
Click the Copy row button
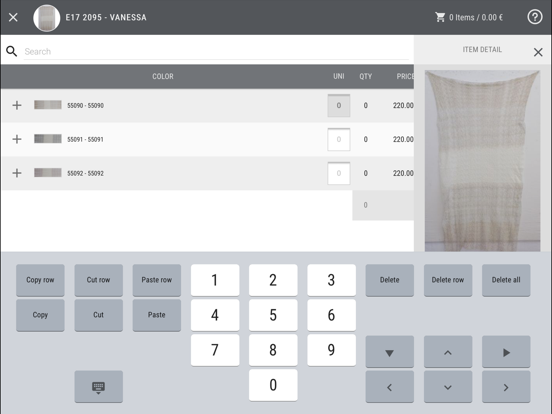click(x=40, y=280)
